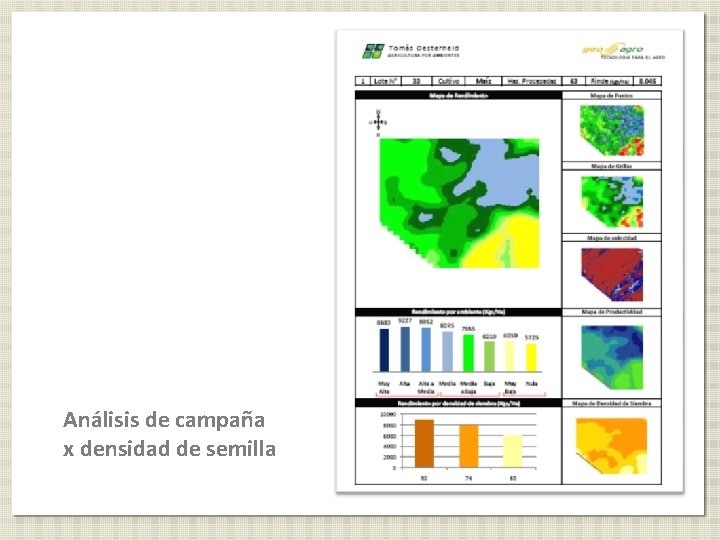Screen dimensions: 720x540
Task: Click the "Mapa de velocidad" header label
Action: point(612,238)
